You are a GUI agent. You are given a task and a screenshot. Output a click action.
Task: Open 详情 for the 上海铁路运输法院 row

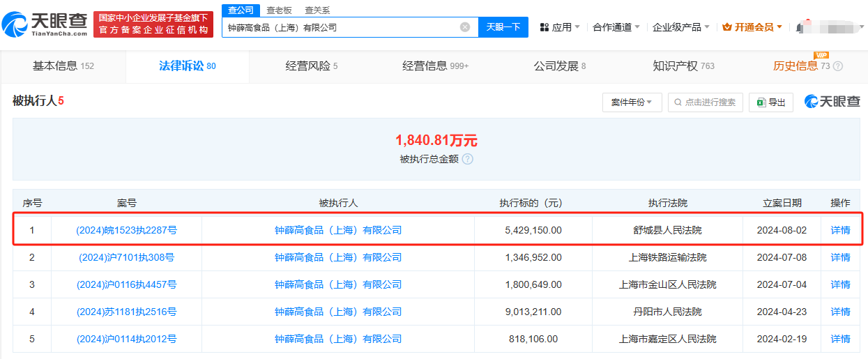(840, 257)
